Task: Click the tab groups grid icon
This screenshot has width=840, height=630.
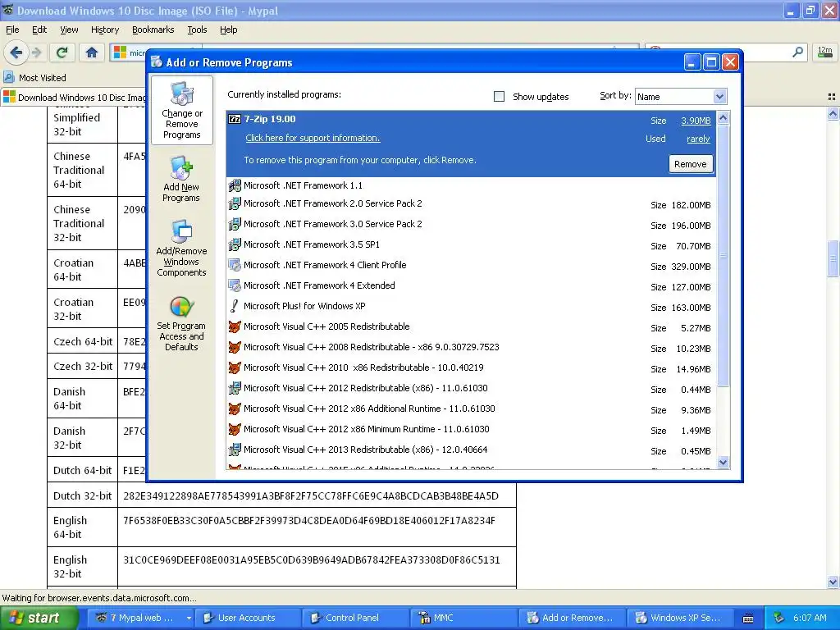Action: pyautogui.click(x=832, y=97)
